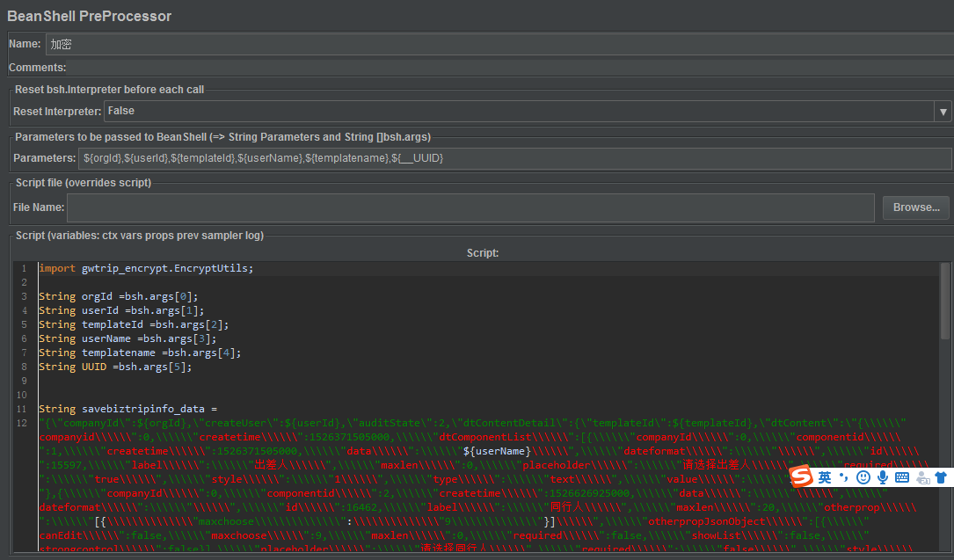Click the 'String userName =bsh.args[3];' line
954x560 pixels.
coord(127,338)
